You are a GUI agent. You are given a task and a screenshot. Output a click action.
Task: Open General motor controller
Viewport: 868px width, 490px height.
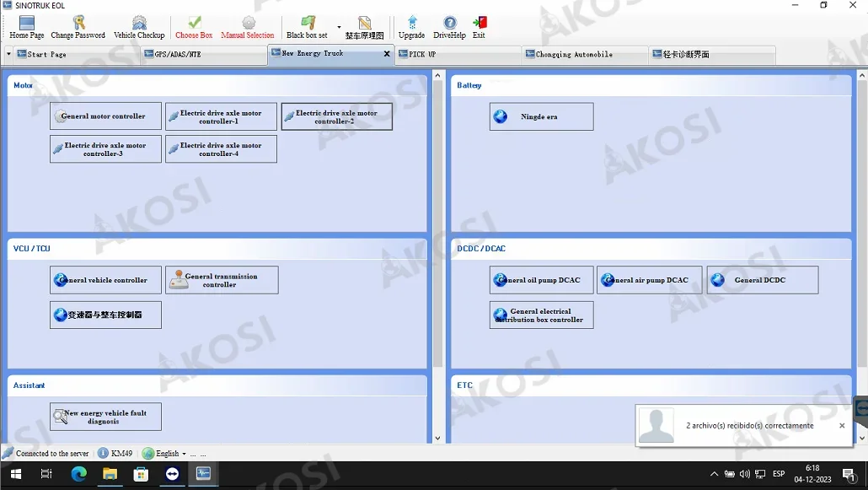(x=105, y=116)
